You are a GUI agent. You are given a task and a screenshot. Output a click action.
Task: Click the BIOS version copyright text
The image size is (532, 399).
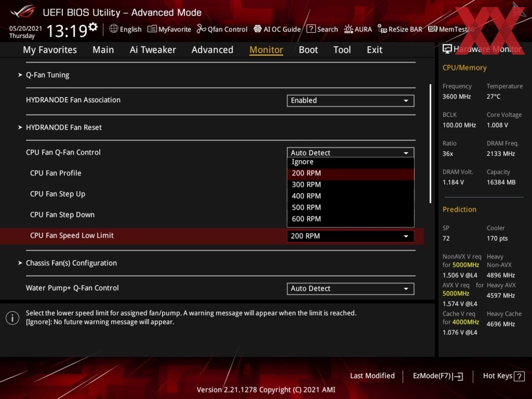(266, 390)
